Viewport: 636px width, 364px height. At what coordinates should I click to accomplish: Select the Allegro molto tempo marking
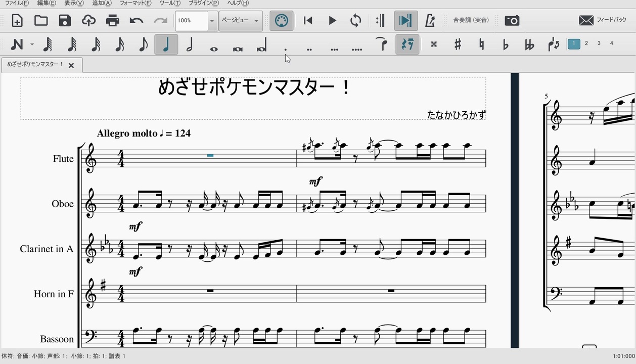pos(144,133)
